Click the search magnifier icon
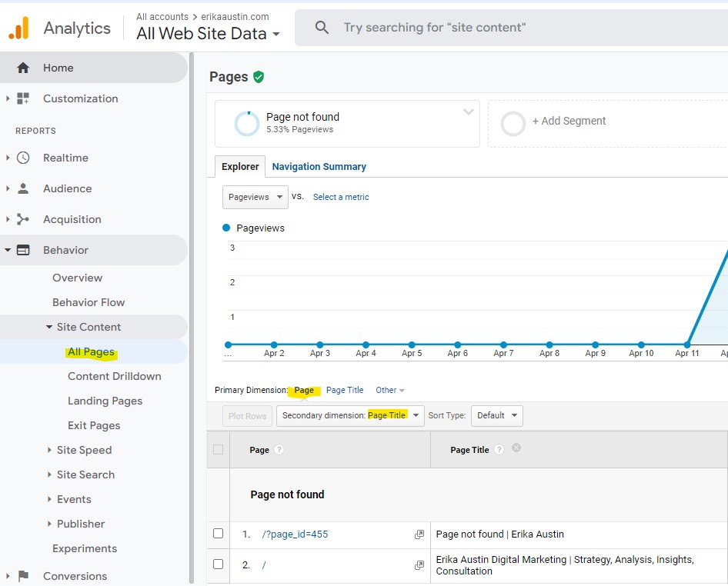Viewport: 728px width, 586px height. pos(322,28)
